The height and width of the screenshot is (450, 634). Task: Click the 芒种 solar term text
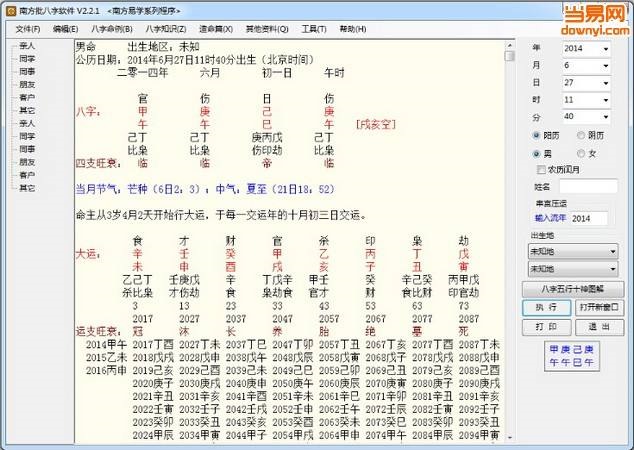[x=137, y=189]
